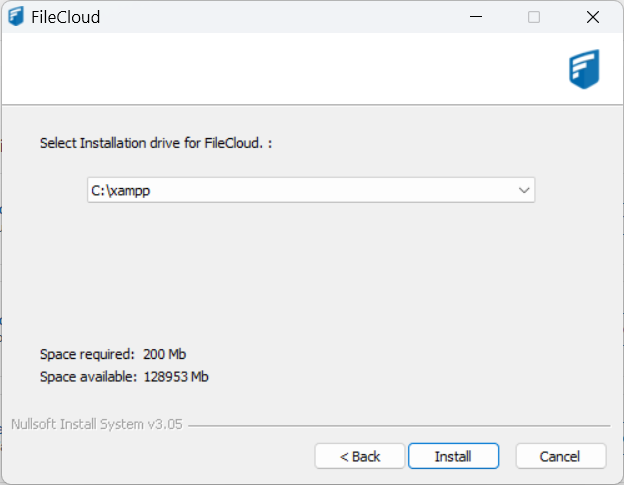Screen dimensions: 624x485
Task: Click the Nullsoft Install System v3.05 text
Action: pyautogui.click(x=97, y=424)
